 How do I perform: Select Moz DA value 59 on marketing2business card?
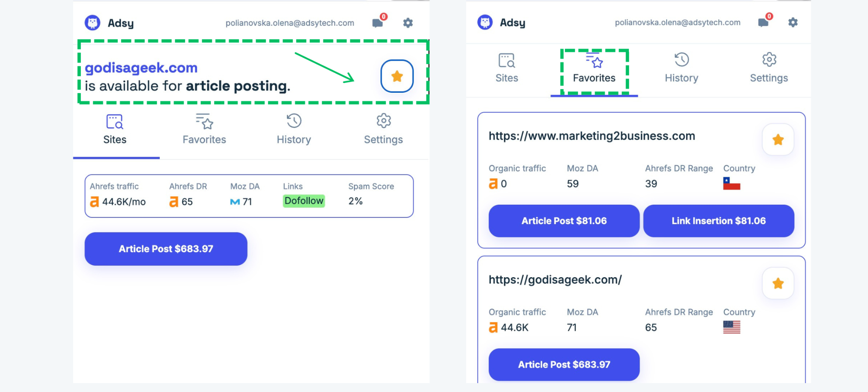coord(573,183)
